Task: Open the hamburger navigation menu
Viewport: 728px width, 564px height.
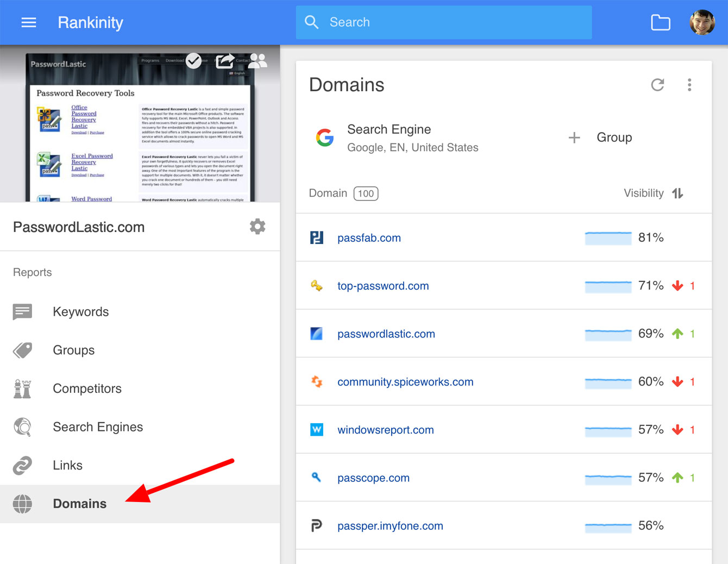Action: click(28, 22)
